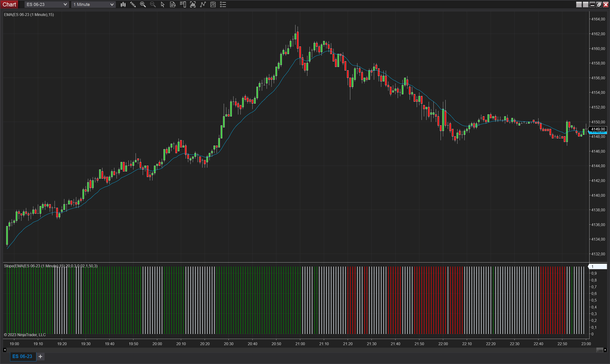
Task: Select the drawing tools pencil icon
Action: click(x=133, y=5)
